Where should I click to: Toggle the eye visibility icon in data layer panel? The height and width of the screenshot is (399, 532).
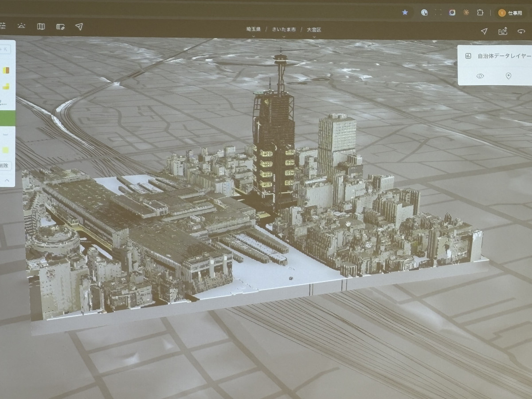480,76
